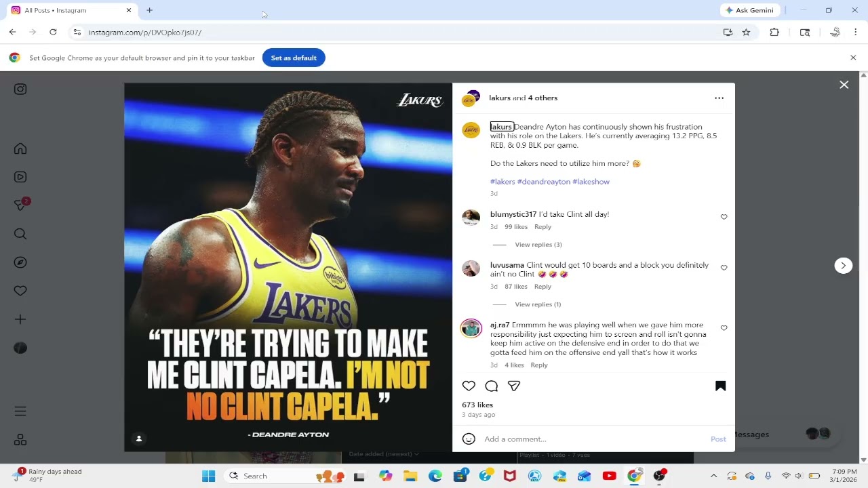This screenshot has height=488, width=868.
Task: Expand View replies (3) under blumystic317
Action: [x=538, y=245]
